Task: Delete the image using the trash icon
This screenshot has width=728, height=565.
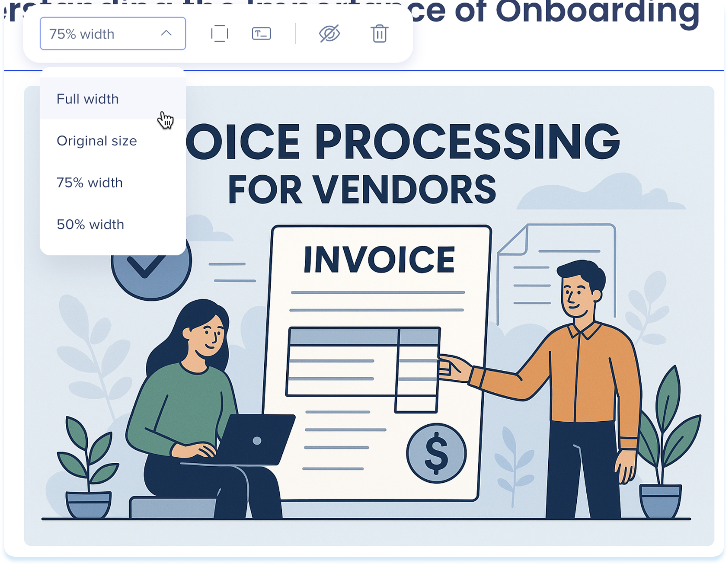Action: coord(379,34)
